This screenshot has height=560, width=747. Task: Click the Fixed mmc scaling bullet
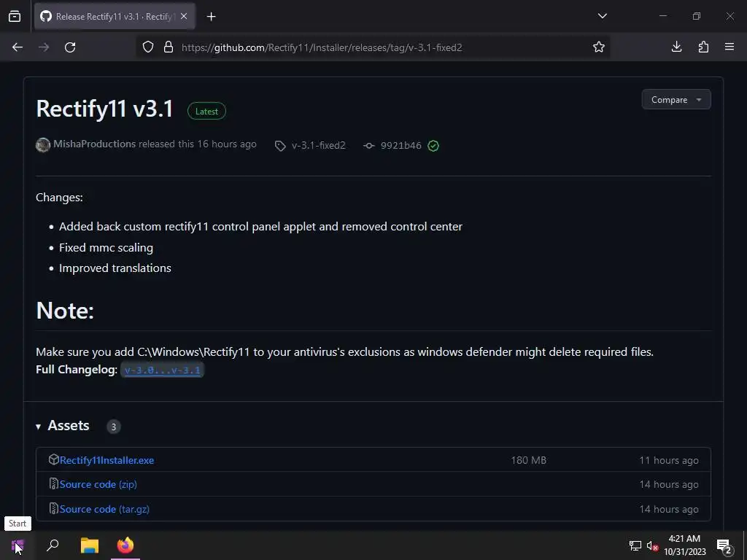pyautogui.click(x=106, y=248)
